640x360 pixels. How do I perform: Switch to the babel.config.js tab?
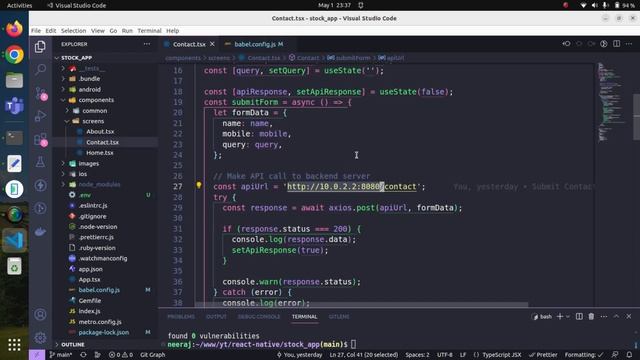254,44
